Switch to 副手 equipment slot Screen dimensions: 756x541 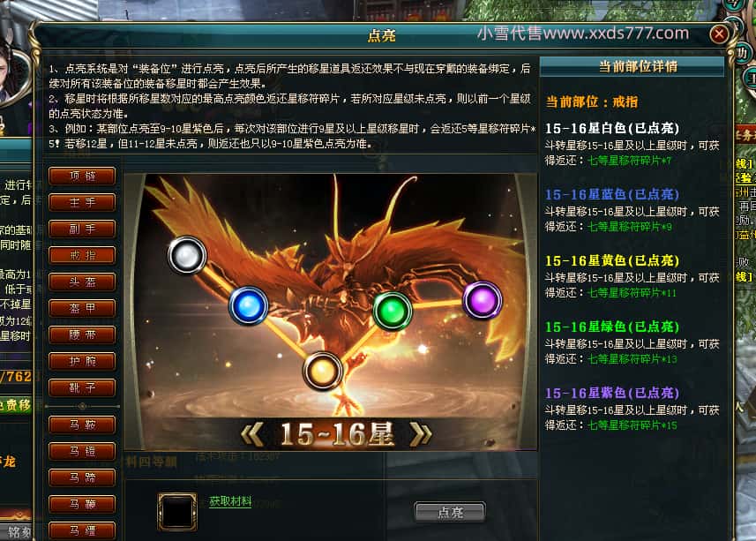point(82,229)
